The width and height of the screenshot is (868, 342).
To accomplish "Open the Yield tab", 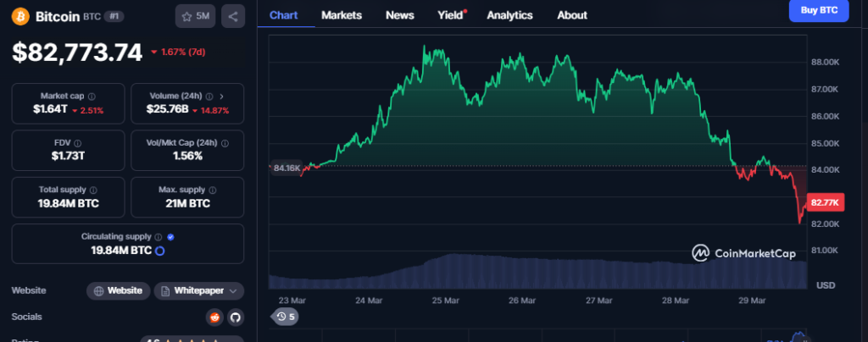I will point(451,15).
